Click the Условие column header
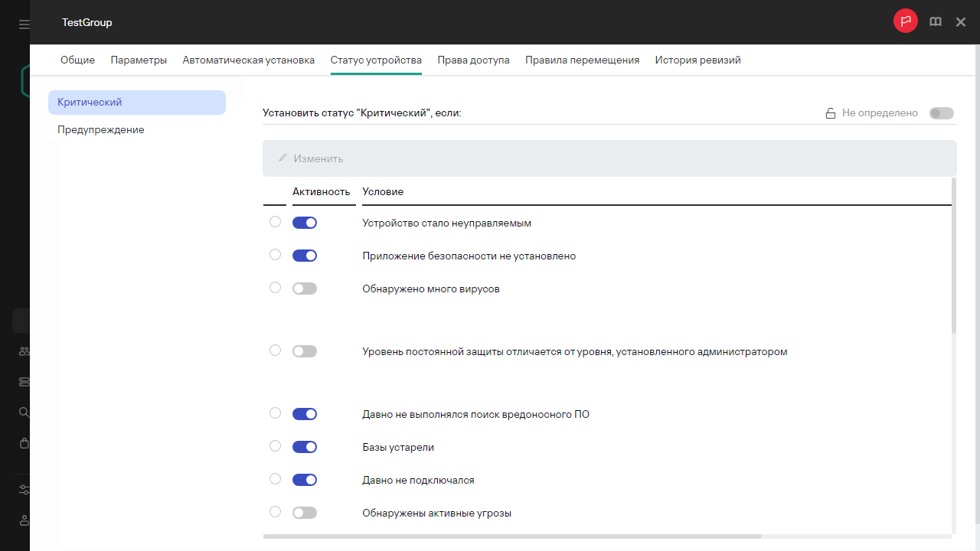 383,191
